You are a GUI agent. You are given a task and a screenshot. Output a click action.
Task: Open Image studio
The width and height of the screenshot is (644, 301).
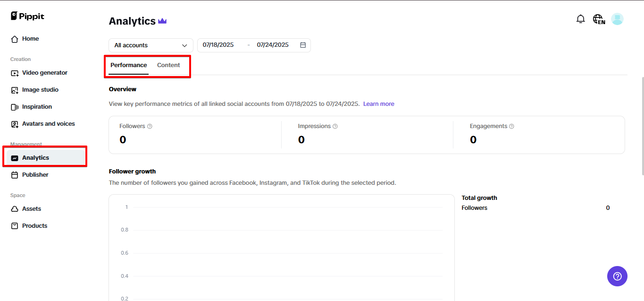40,89
